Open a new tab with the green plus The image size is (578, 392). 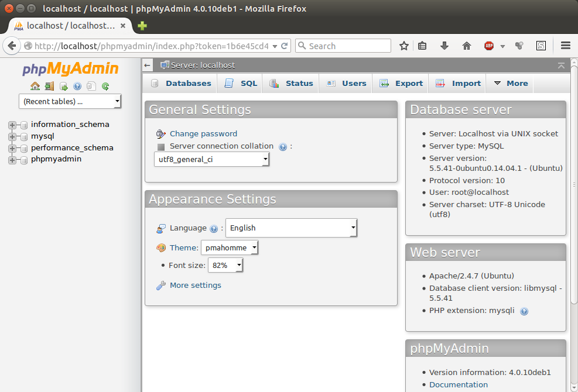click(142, 26)
